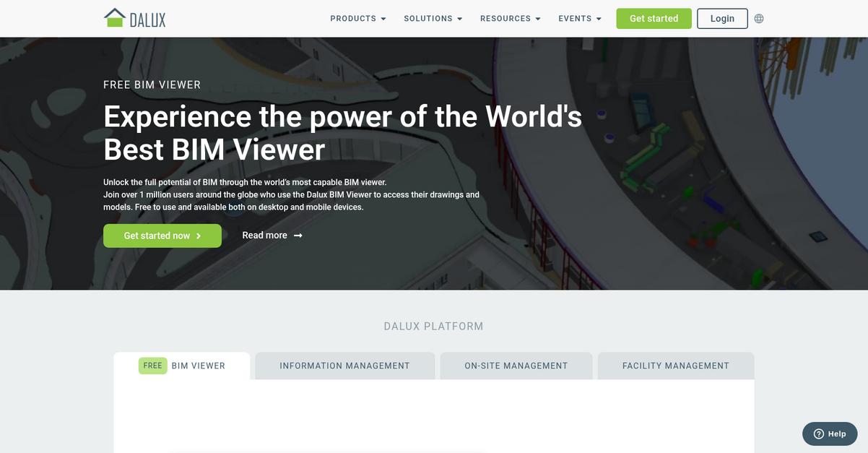Open the Help chat widget

click(830, 434)
